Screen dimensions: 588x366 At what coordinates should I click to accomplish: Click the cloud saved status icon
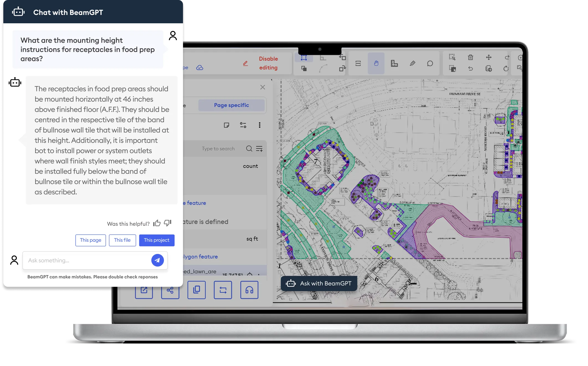click(200, 67)
